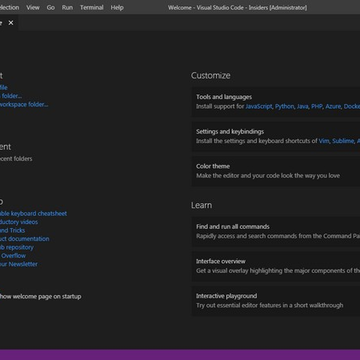The image size is (360, 360).
Task: Open the Introductory videos link
Action: tap(19, 222)
